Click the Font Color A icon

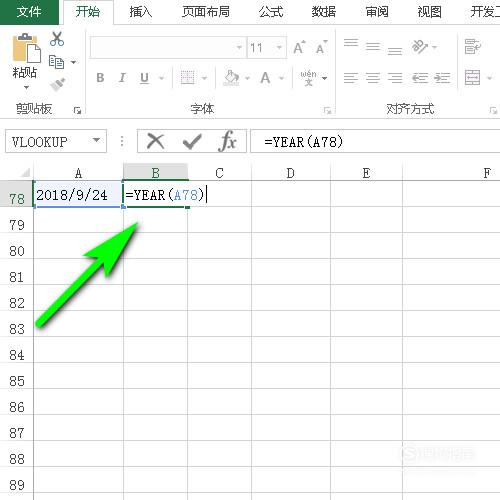(265, 78)
